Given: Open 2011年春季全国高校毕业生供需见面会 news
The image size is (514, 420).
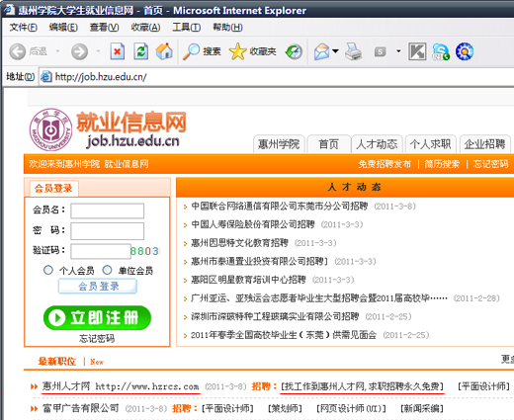Looking at the screenshot, I should (x=284, y=335).
